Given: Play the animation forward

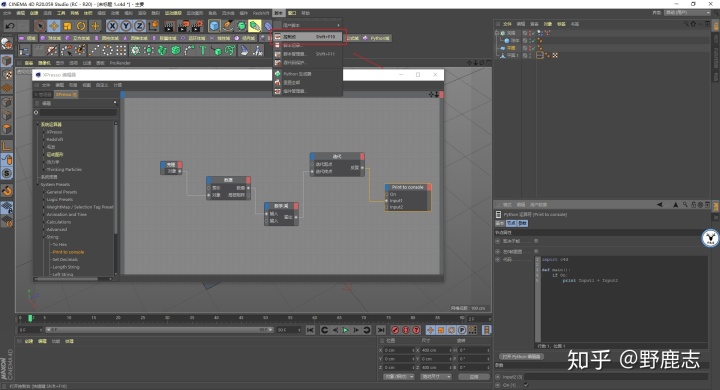Looking at the screenshot, I should pos(345,330).
